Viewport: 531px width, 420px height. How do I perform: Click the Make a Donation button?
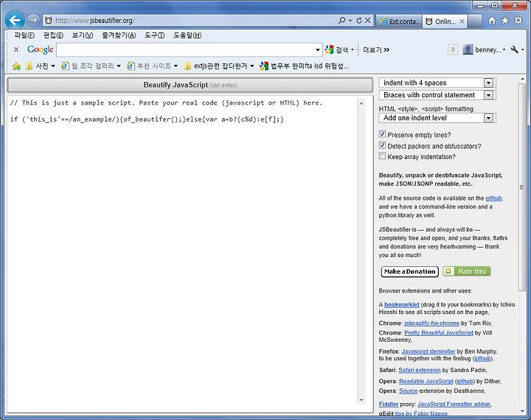pyautogui.click(x=410, y=271)
